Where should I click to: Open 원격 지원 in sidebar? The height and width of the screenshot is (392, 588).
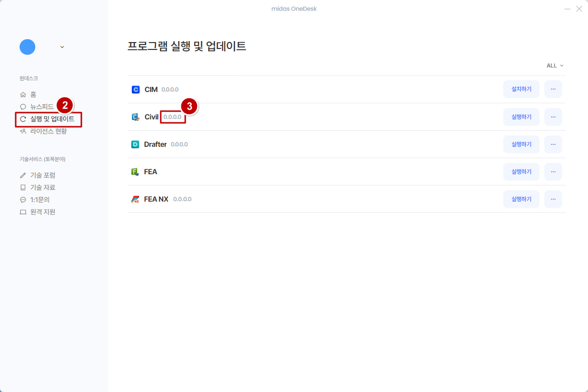pos(43,212)
